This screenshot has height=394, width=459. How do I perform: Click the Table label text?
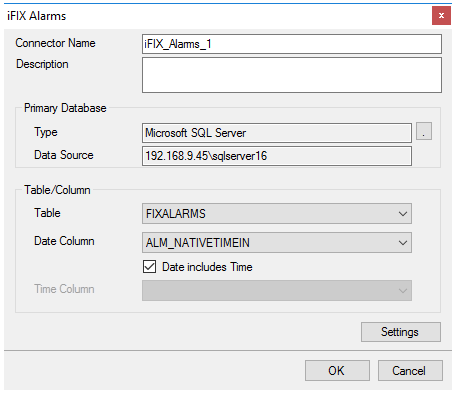coord(47,213)
